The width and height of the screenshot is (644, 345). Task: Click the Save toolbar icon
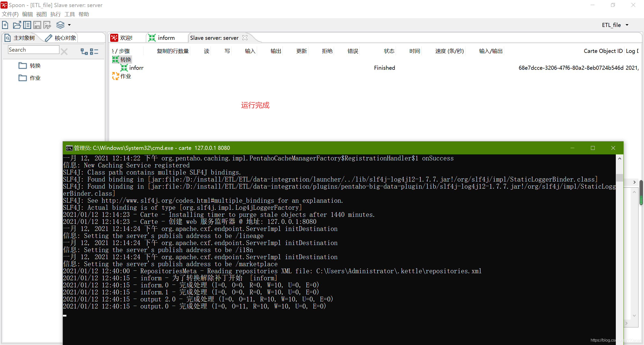[x=37, y=25]
